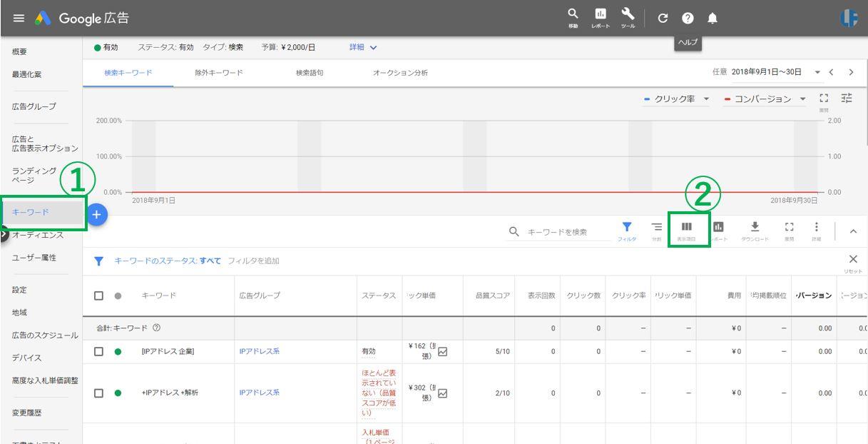Image resolution: width=868 pixels, height=444 pixels.
Task: Open the クリック率 metric dropdown
Action: (676, 99)
